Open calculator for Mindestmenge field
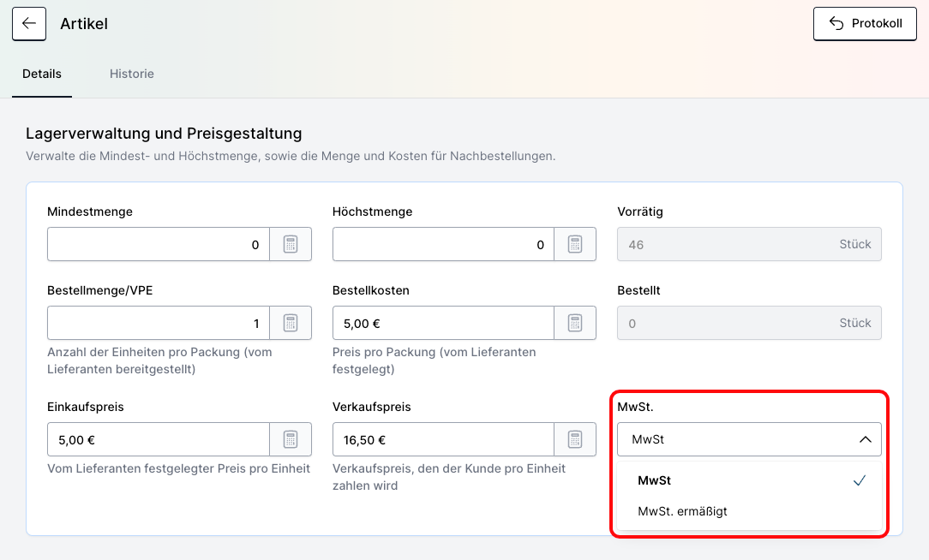The height and width of the screenshot is (560, 929). [291, 244]
